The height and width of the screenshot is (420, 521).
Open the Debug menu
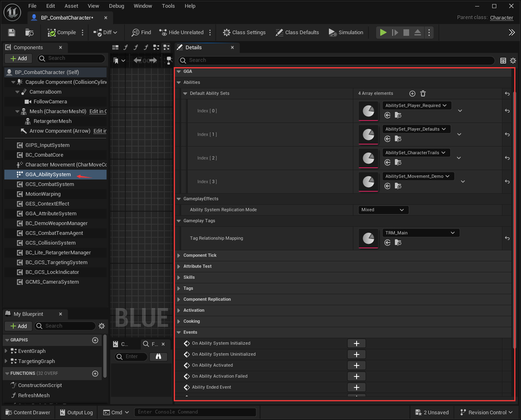pos(116,6)
